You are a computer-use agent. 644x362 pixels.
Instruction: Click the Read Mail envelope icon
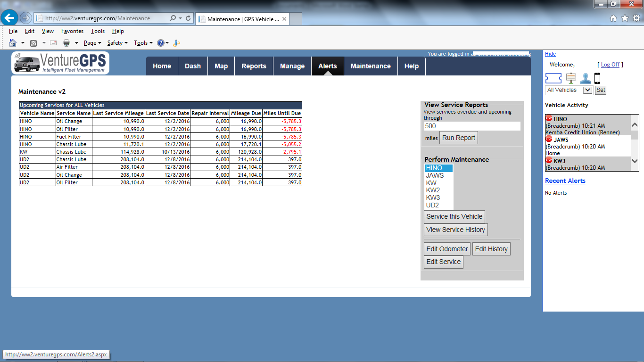(53, 43)
